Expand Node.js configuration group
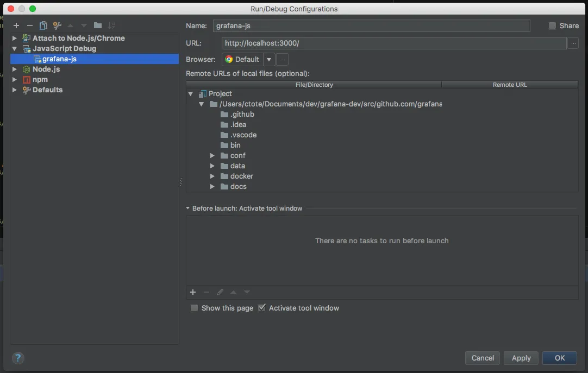This screenshot has height=373, width=588. point(14,69)
